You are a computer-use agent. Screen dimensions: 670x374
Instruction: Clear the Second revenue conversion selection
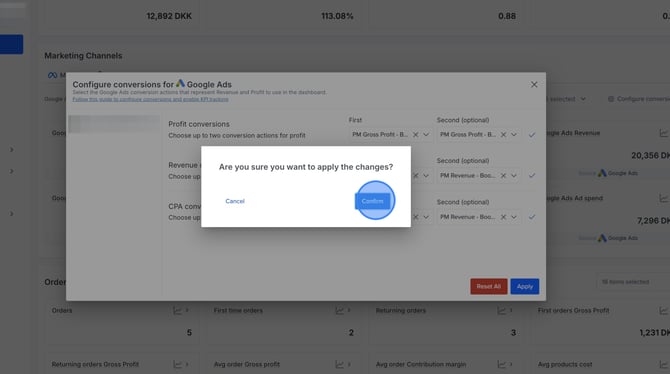point(503,176)
